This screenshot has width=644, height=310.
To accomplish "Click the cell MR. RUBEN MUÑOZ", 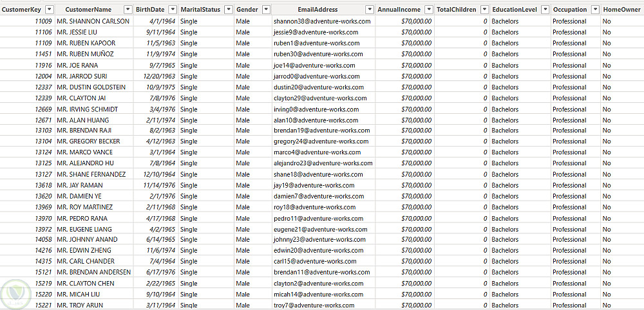I will tap(95, 54).
